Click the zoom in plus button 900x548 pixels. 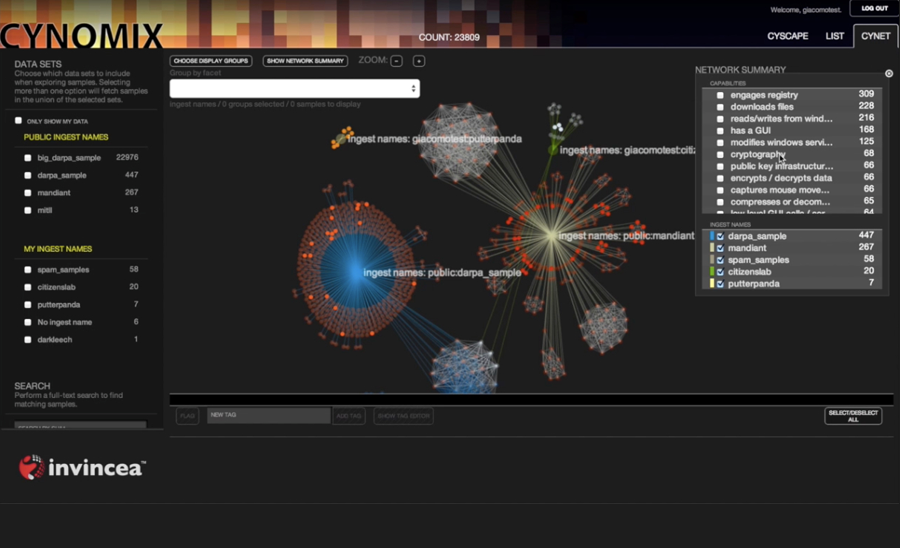pyautogui.click(x=419, y=61)
